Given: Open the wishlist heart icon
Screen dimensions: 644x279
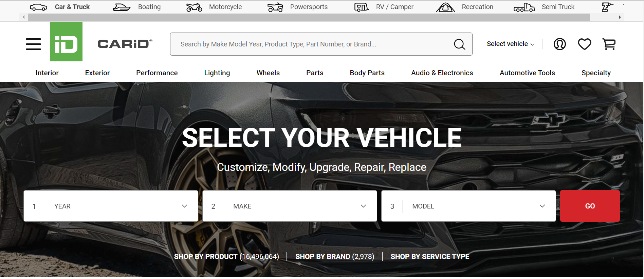Looking at the screenshot, I should [x=584, y=44].
